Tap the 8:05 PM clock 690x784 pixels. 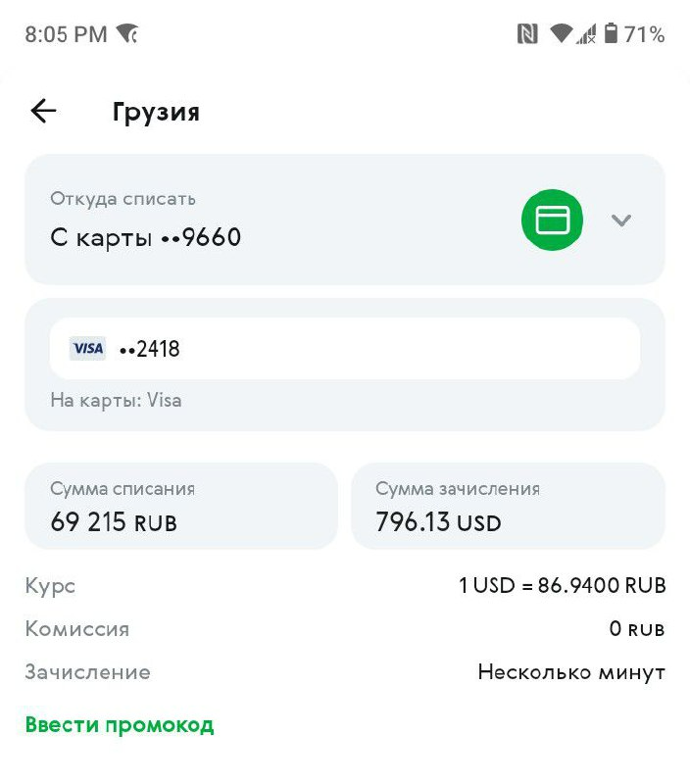pos(66,34)
